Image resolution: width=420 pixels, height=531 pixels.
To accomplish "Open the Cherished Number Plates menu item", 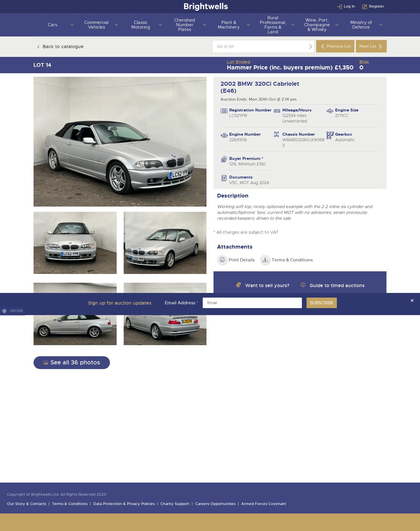I will click(185, 25).
